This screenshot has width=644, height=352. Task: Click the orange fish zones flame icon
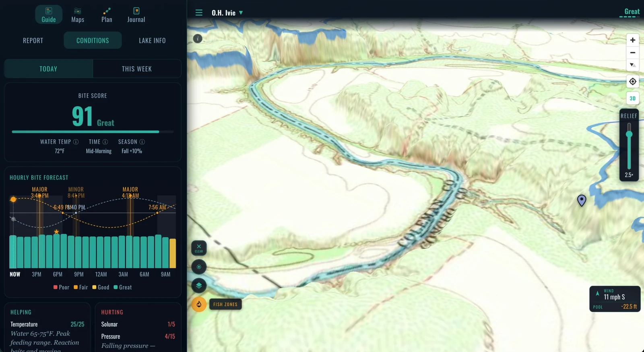pyautogui.click(x=199, y=304)
